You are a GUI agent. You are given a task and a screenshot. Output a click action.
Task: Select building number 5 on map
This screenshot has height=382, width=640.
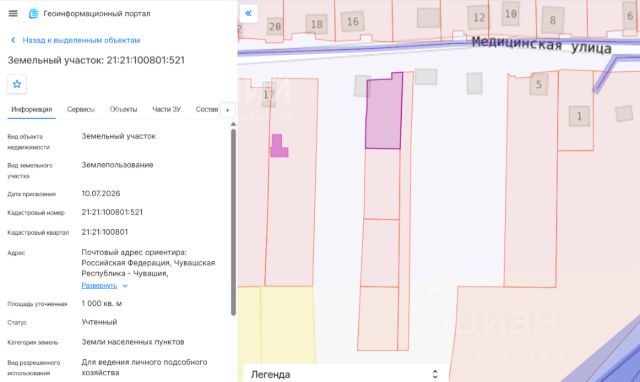pos(539,84)
